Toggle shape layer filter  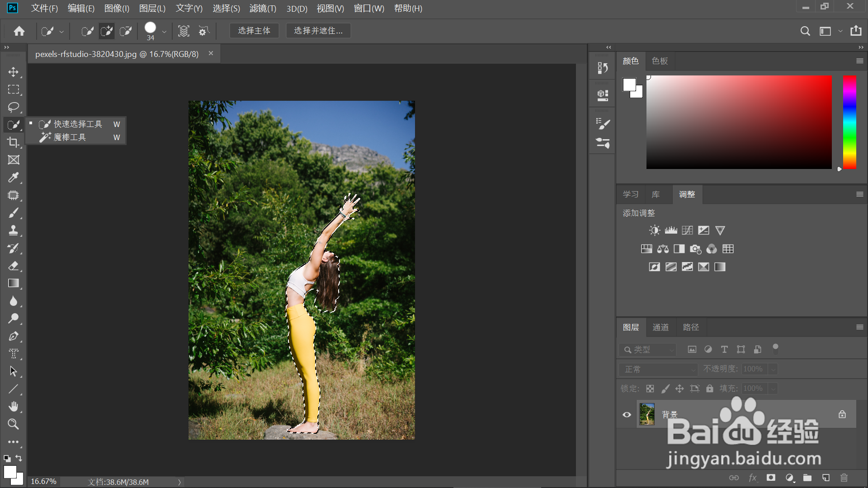tap(741, 349)
